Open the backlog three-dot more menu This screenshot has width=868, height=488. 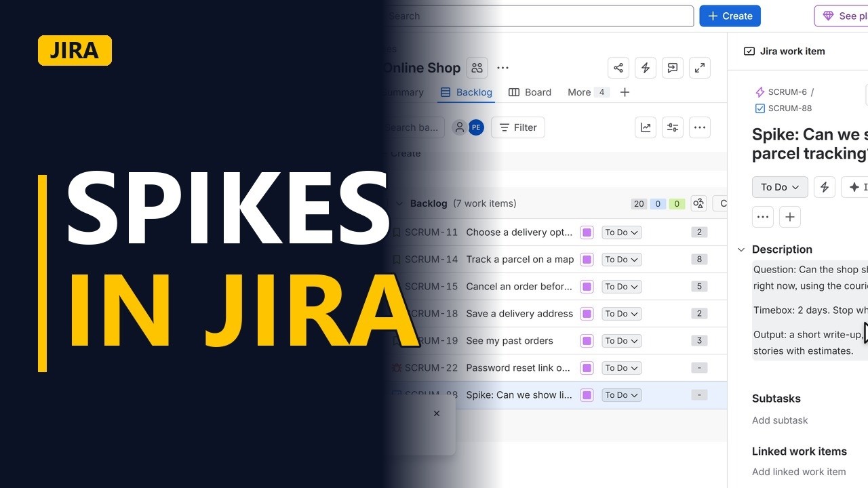coord(699,127)
